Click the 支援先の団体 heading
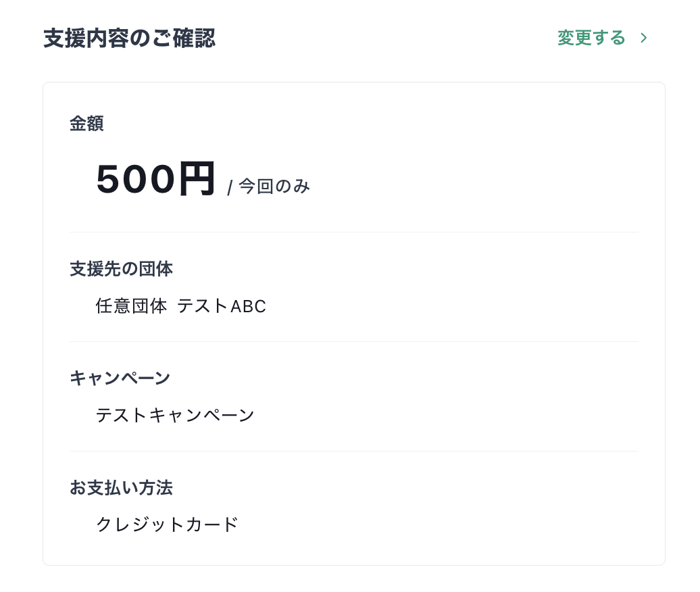The width and height of the screenshot is (700, 592). pyautogui.click(x=121, y=268)
